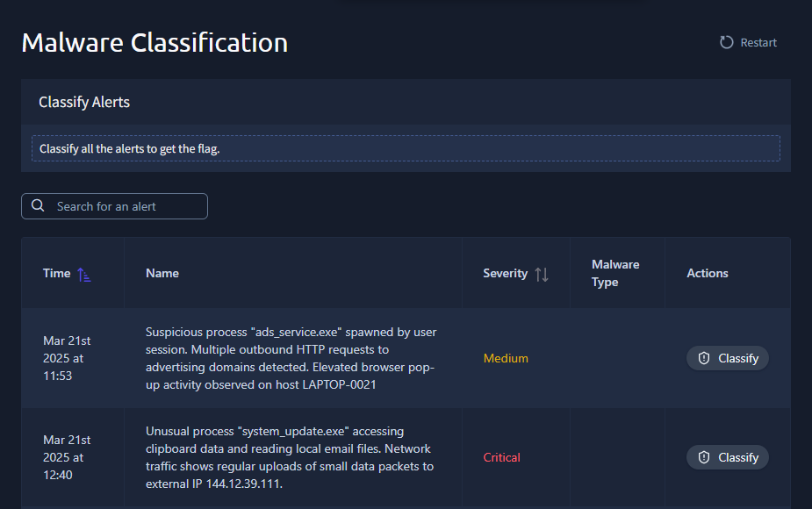Click the 'Classify Alerts' panel title
This screenshot has height=509, width=812.
click(x=84, y=103)
